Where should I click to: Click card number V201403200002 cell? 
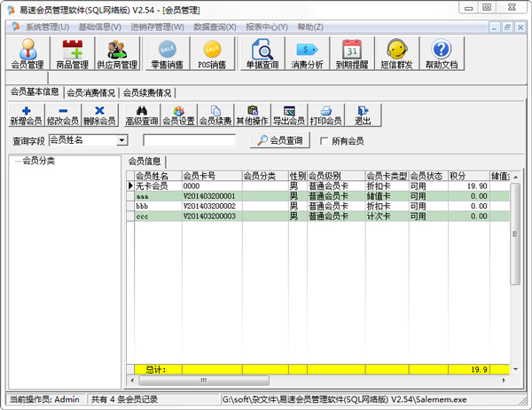point(212,206)
